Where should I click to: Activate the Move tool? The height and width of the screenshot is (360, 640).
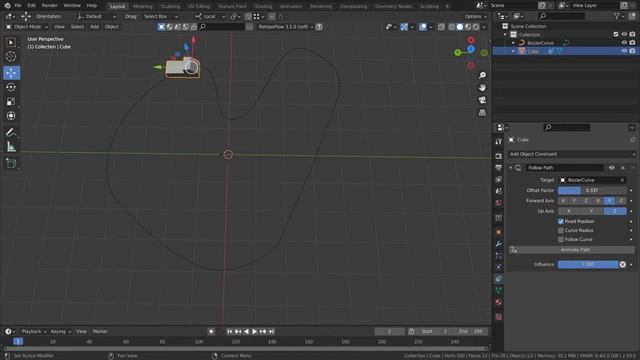(x=11, y=73)
